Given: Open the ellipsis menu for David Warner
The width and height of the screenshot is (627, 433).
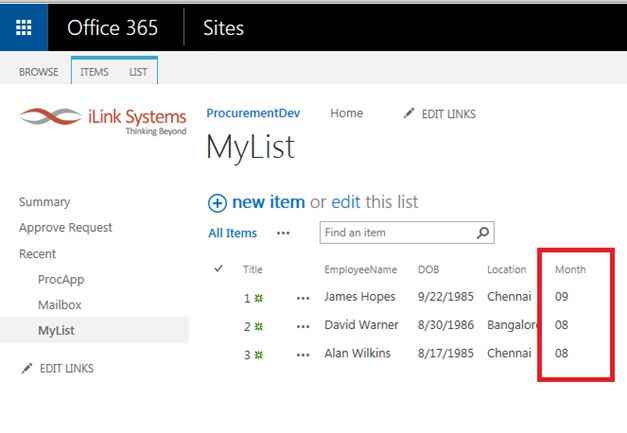Looking at the screenshot, I should (x=303, y=326).
